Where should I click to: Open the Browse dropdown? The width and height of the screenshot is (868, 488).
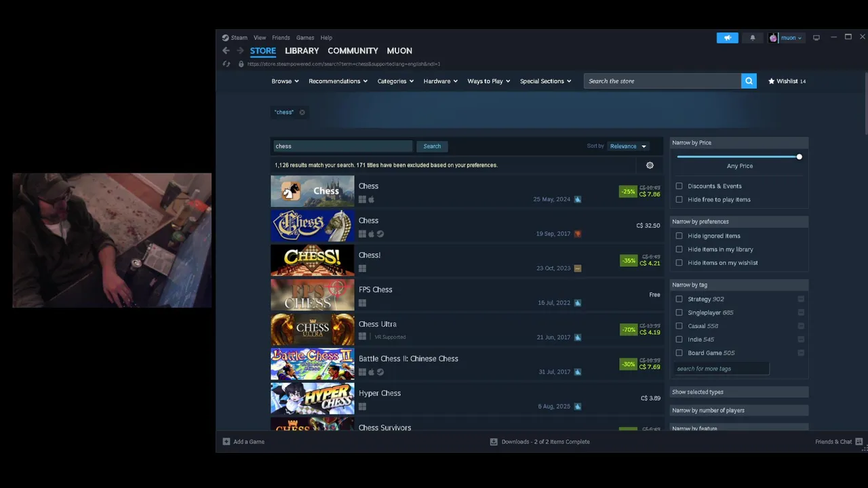coord(285,81)
